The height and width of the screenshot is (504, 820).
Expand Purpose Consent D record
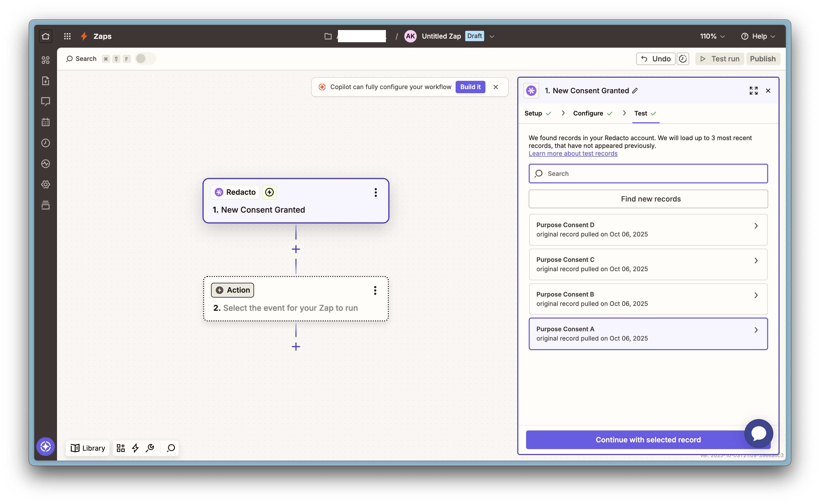(648, 230)
